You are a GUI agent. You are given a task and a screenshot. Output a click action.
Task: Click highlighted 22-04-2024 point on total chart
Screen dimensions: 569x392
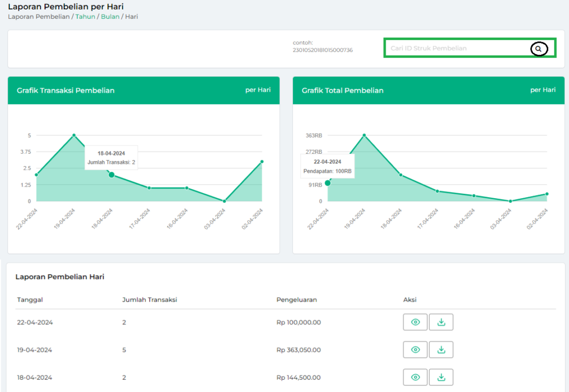(x=328, y=183)
